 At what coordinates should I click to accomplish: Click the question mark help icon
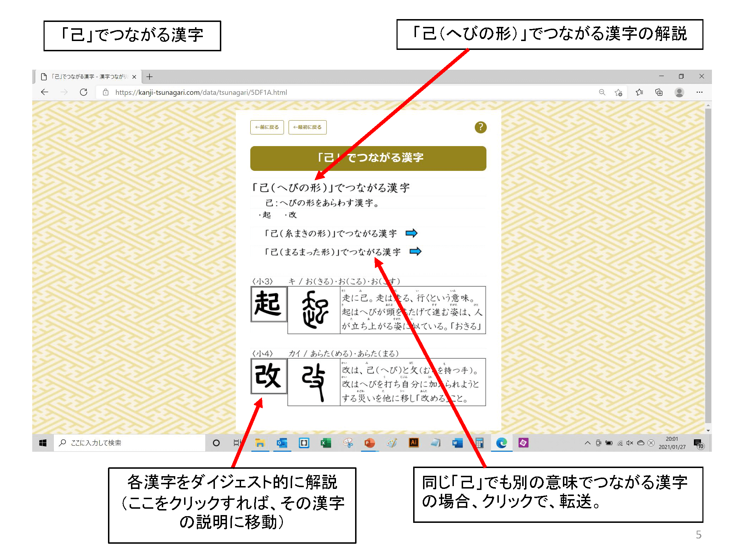click(480, 127)
